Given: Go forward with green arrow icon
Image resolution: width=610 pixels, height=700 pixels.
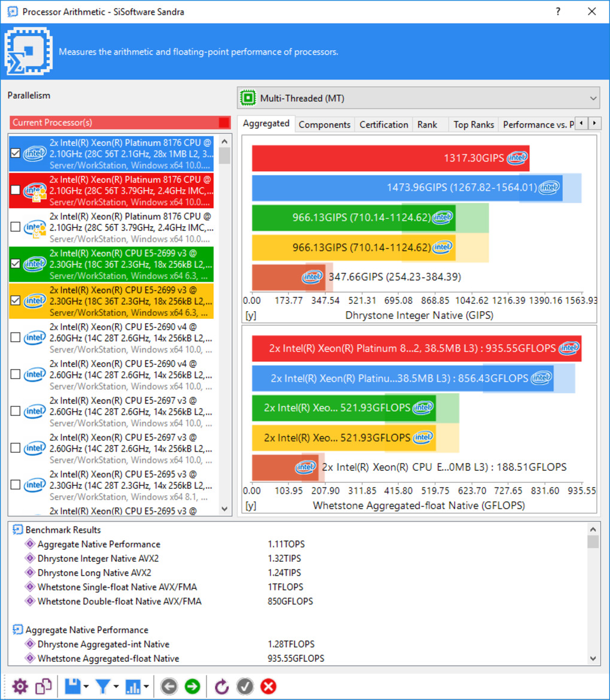Looking at the screenshot, I should (193, 686).
